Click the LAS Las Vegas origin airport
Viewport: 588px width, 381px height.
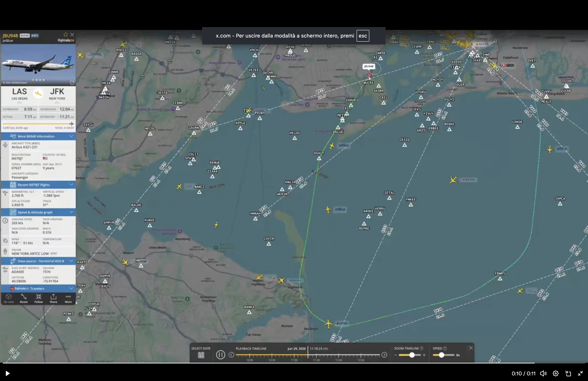20,94
